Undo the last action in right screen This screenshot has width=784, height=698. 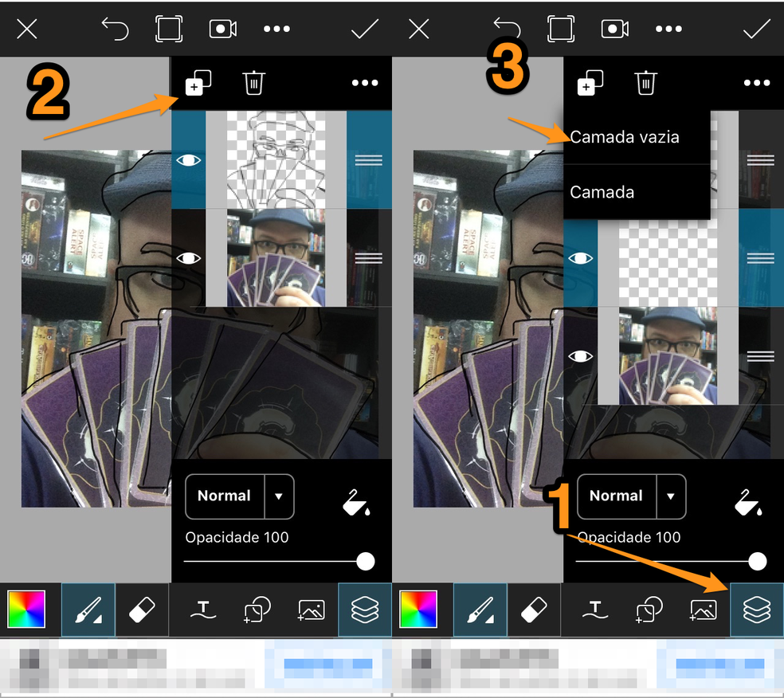(507, 29)
